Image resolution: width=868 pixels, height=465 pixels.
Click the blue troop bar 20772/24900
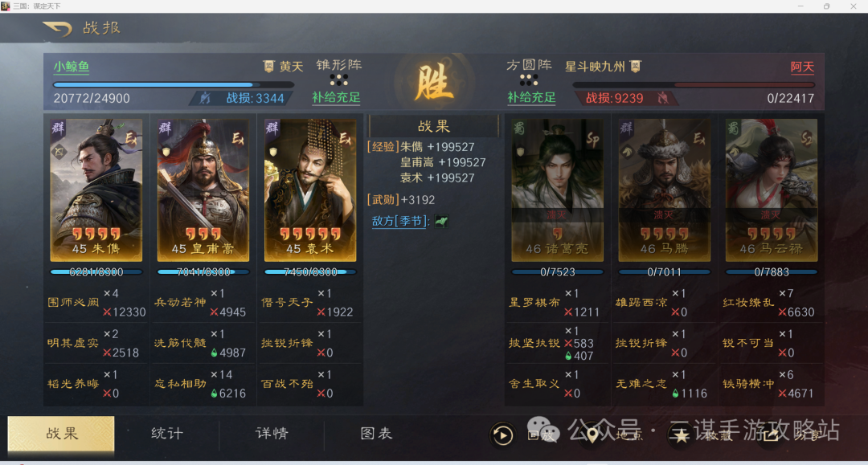[174, 84]
